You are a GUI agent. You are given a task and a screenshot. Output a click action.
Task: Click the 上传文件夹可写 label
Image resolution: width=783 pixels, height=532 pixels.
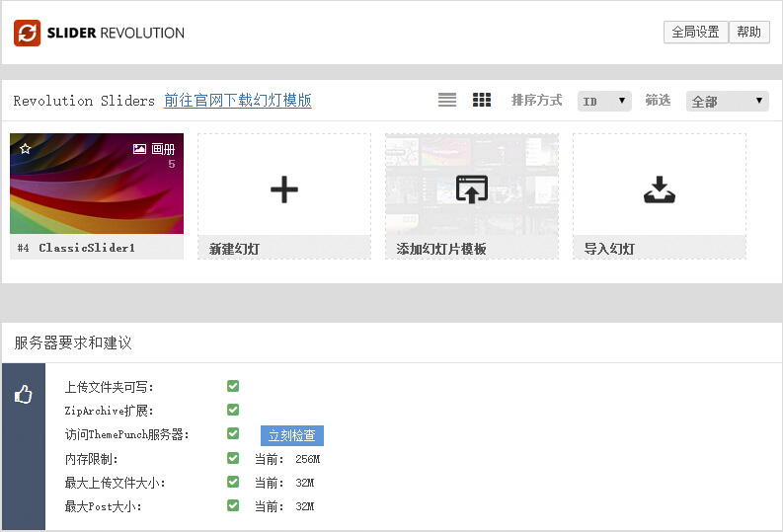click(x=110, y=387)
